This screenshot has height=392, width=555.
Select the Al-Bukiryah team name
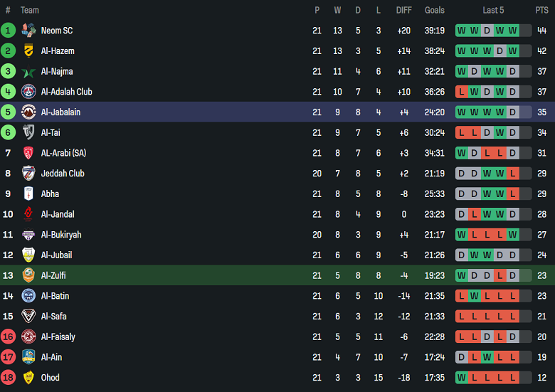(61, 235)
